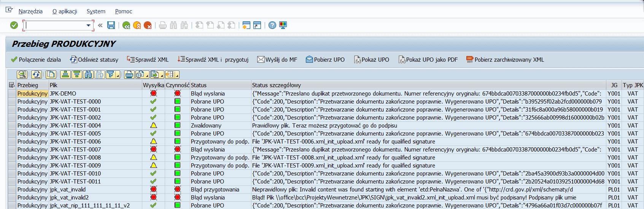
Task: Open the grid Views dropdown
Action: pos(143,74)
